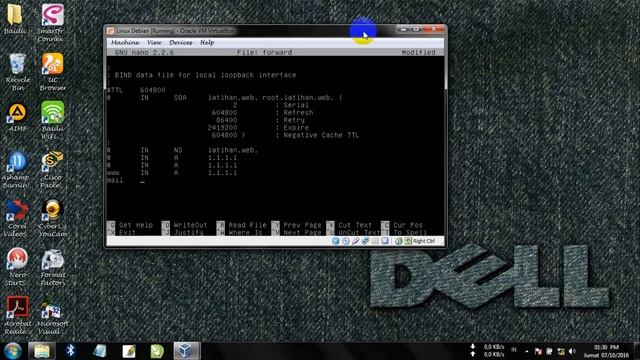640x360 pixels.
Task: Click the Right Ctrl host key label
Action: [x=424, y=241]
